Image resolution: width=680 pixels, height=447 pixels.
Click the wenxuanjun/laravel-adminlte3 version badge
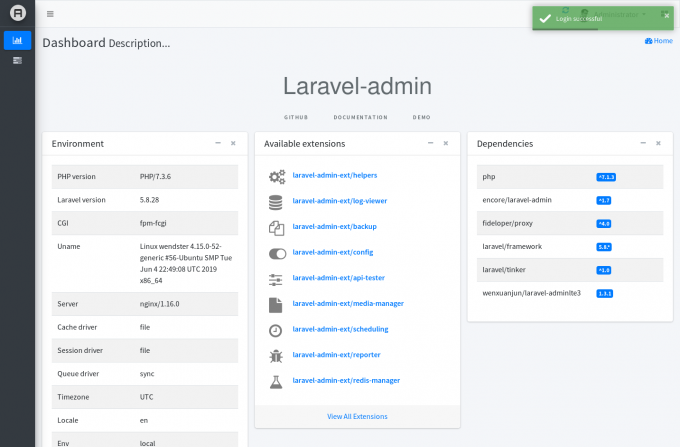pos(605,294)
